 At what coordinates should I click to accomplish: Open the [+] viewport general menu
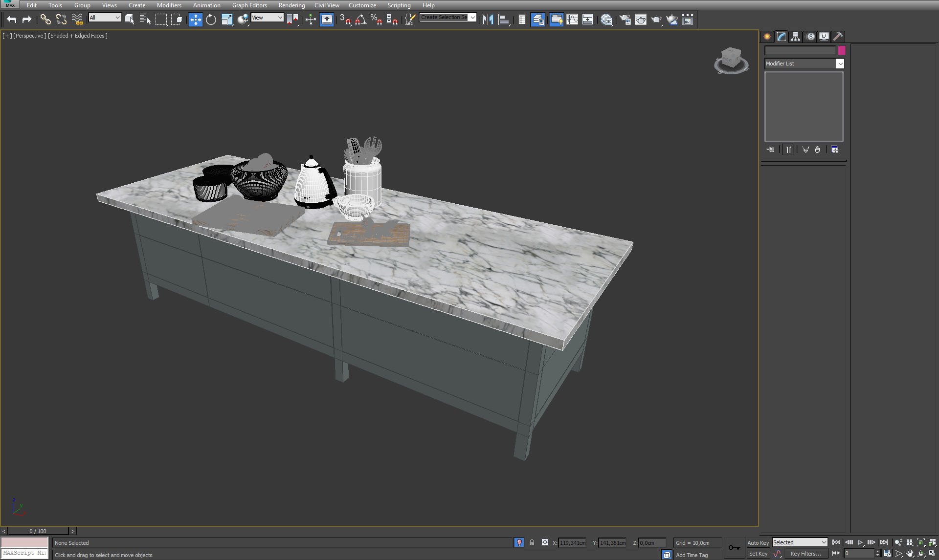(7, 36)
